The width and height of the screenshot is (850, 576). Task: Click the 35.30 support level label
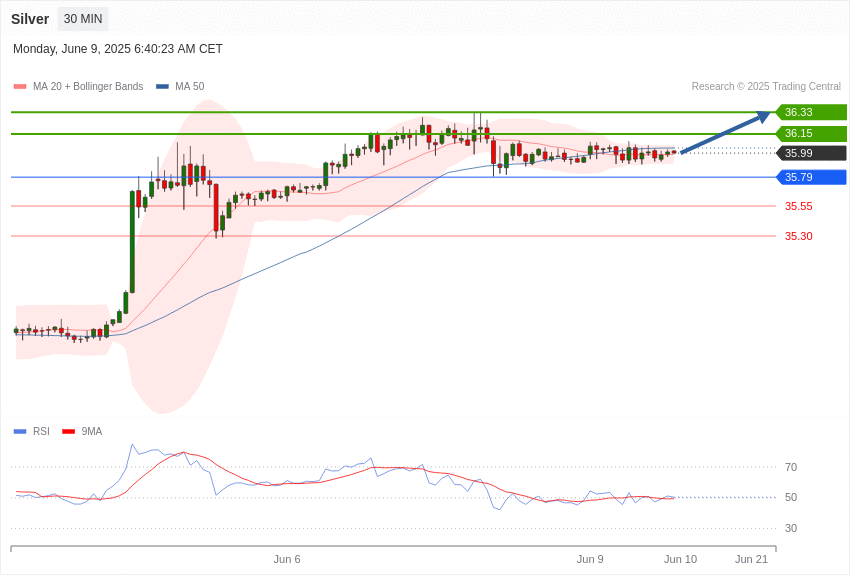click(x=799, y=236)
